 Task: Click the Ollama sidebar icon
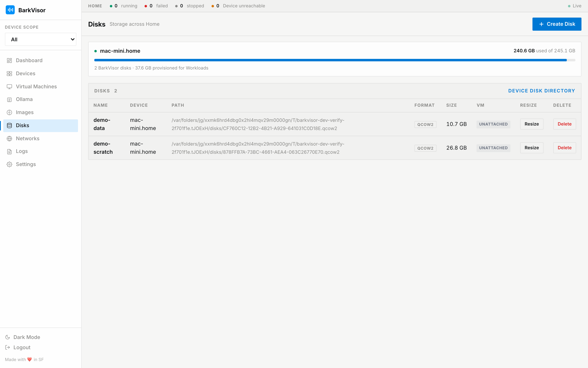9,100
